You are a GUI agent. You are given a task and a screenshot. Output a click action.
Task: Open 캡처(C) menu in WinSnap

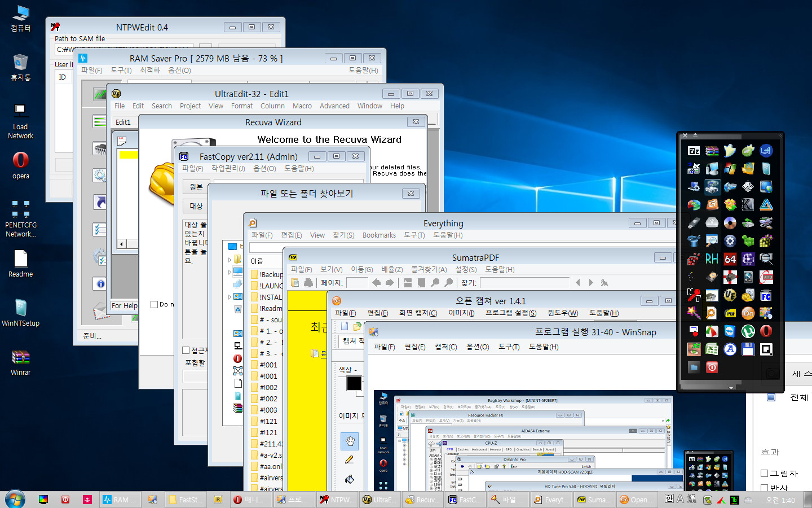click(x=445, y=347)
